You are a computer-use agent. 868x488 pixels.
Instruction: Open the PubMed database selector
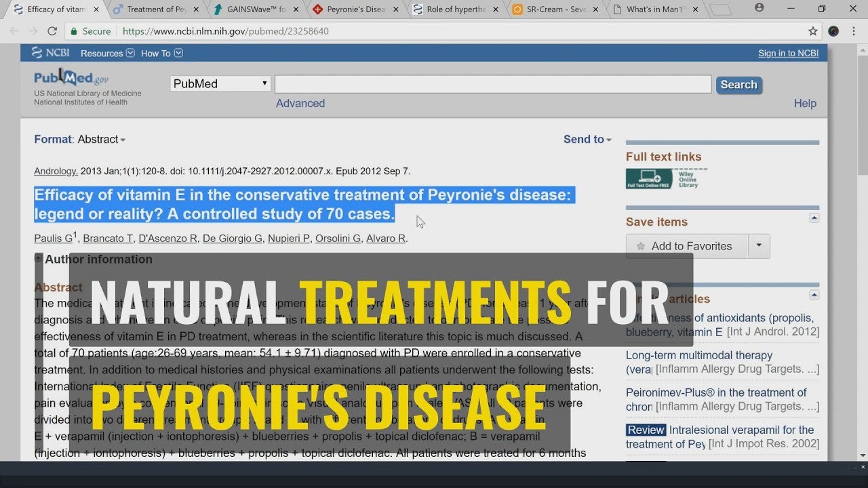pyautogui.click(x=220, y=84)
